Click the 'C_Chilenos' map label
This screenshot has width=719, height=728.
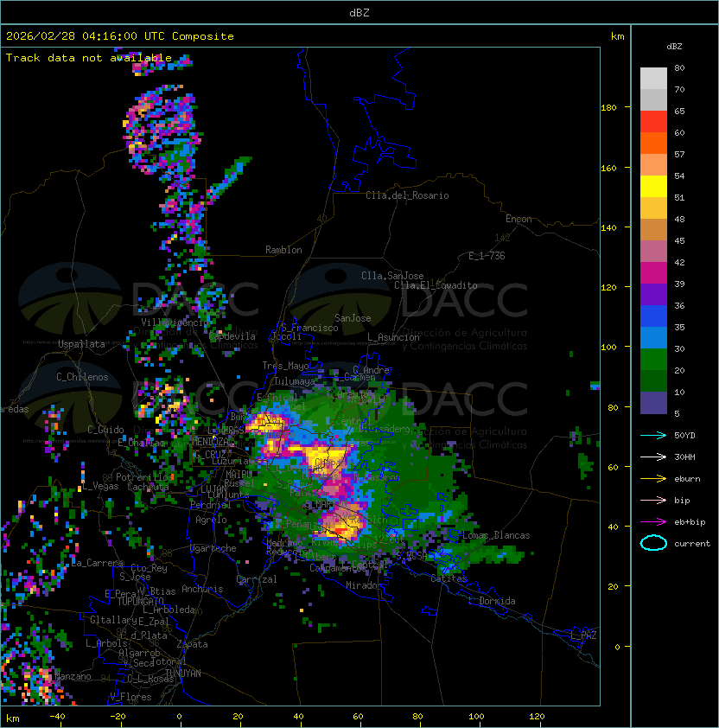[x=82, y=377]
